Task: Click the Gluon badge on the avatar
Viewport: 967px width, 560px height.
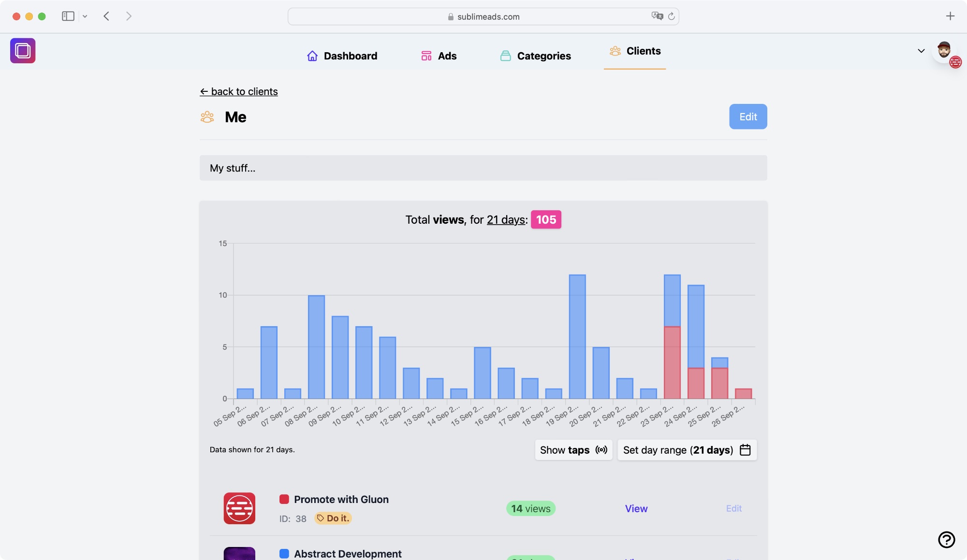Action: (x=955, y=62)
